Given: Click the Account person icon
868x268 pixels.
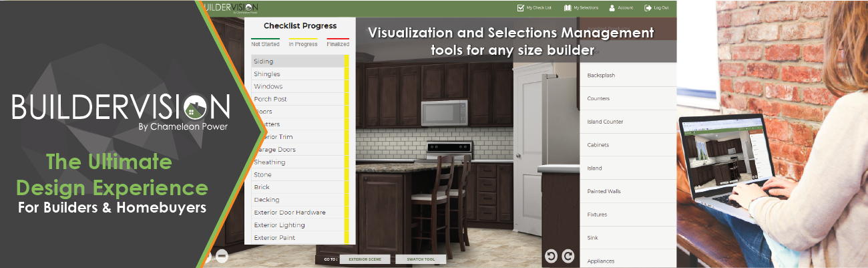Looking at the screenshot, I should [x=612, y=8].
